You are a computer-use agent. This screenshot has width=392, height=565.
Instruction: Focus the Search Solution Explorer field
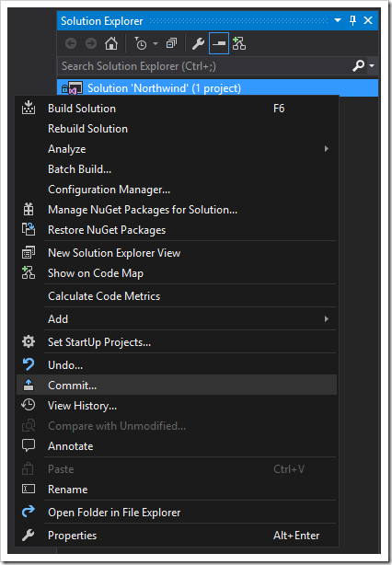[204, 66]
